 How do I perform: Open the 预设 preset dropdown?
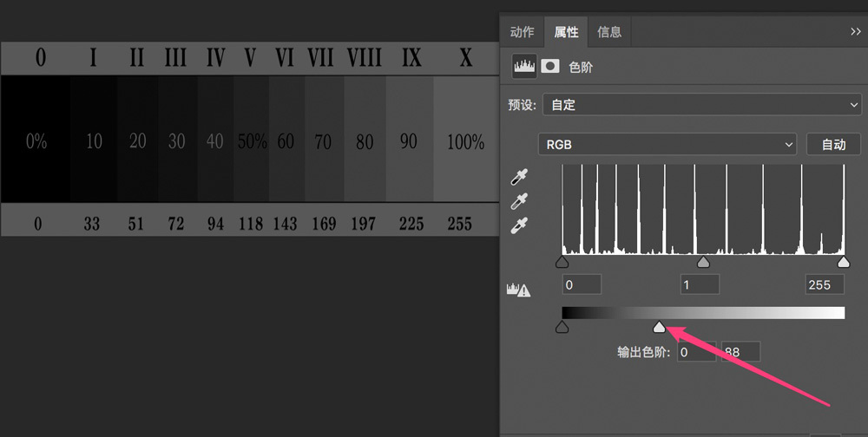coord(701,105)
